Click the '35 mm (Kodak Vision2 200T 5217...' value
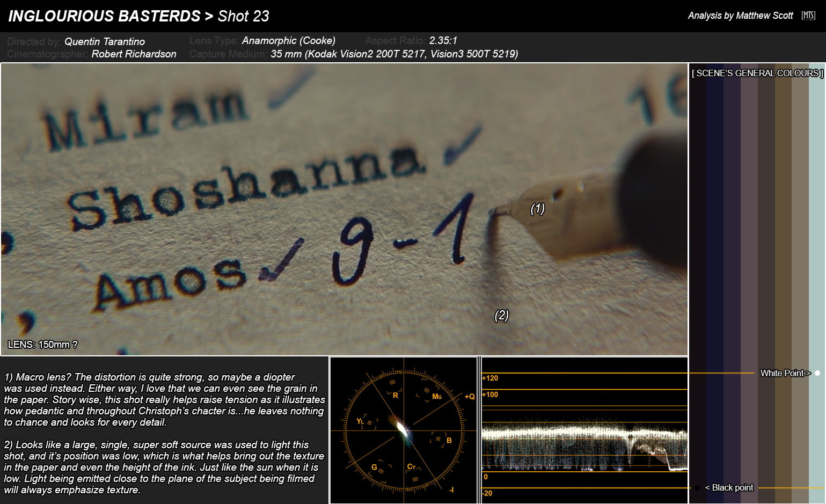The image size is (826, 504). (x=394, y=54)
